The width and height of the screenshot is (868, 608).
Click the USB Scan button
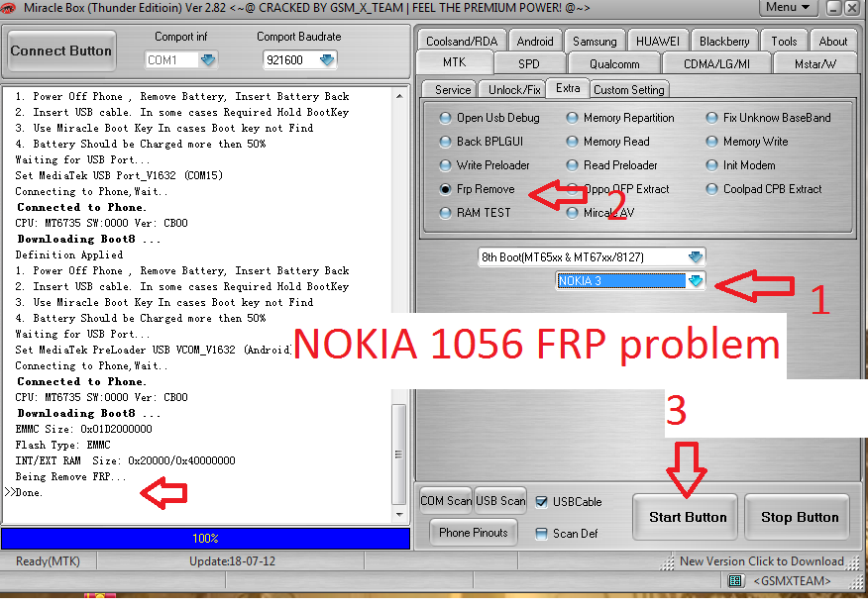pyautogui.click(x=500, y=501)
